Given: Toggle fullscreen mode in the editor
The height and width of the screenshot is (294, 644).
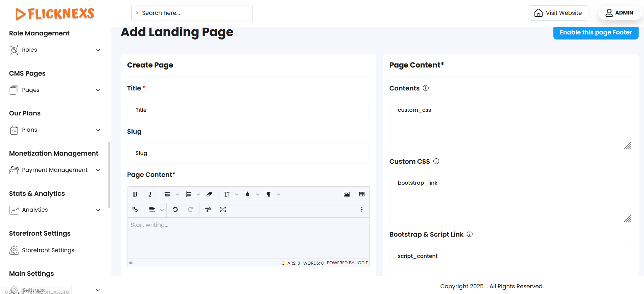Looking at the screenshot, I should tap(223, 210).
